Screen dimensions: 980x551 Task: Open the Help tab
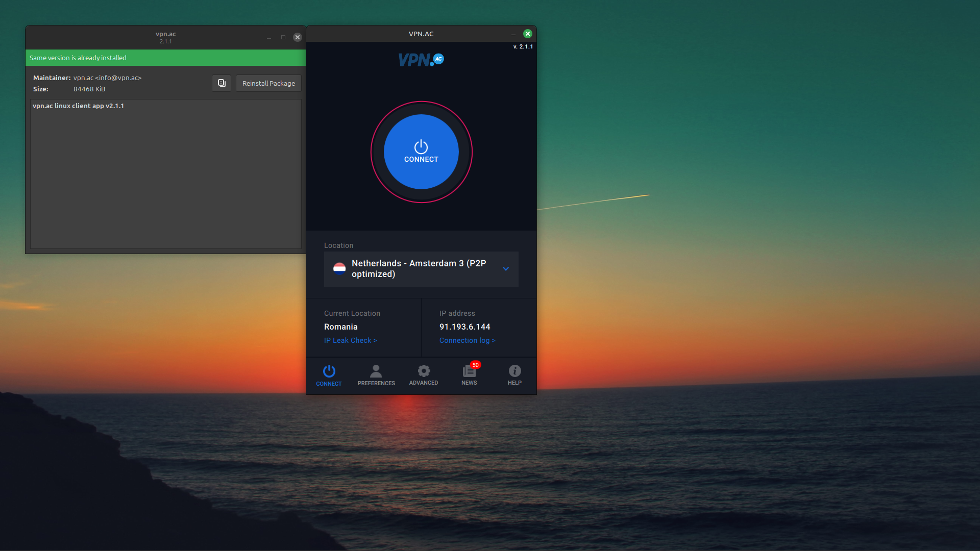point(514,375)
